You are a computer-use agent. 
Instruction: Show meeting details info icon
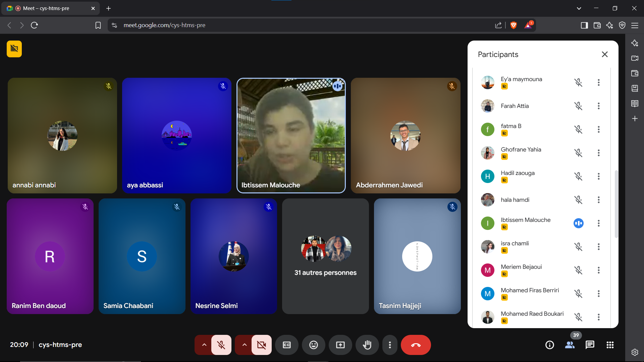pyautogui.click(x=550, y=345)
